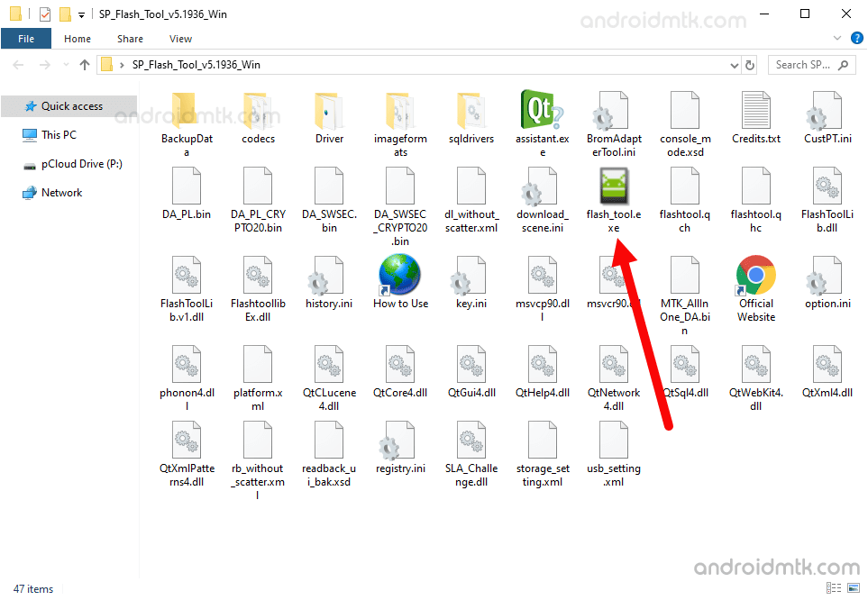Select the history.ini file icon
The image size is (868, 600).
(x=326, y=275)
